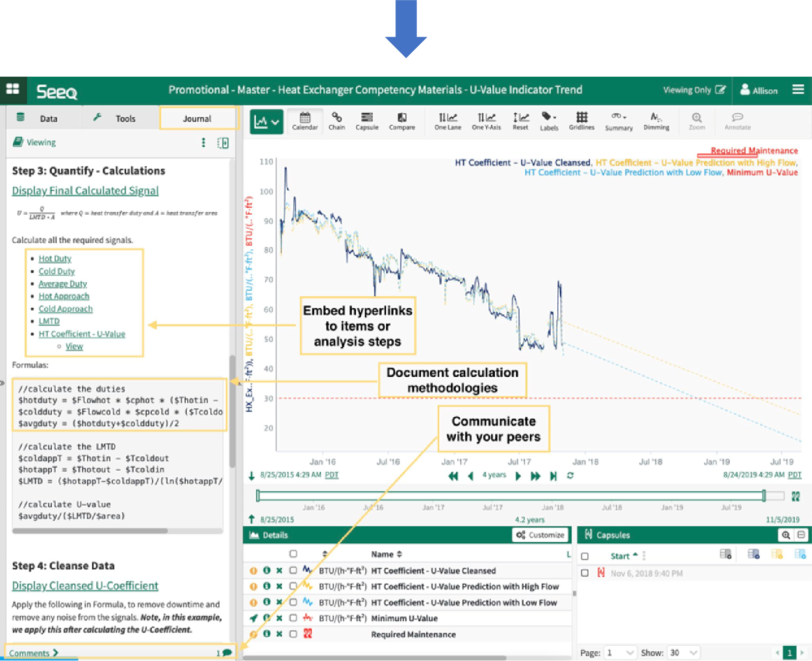The image size is (812, 661).
Task: Check U-Value Prediction with High Flow row
Action: tap(293, 586)
